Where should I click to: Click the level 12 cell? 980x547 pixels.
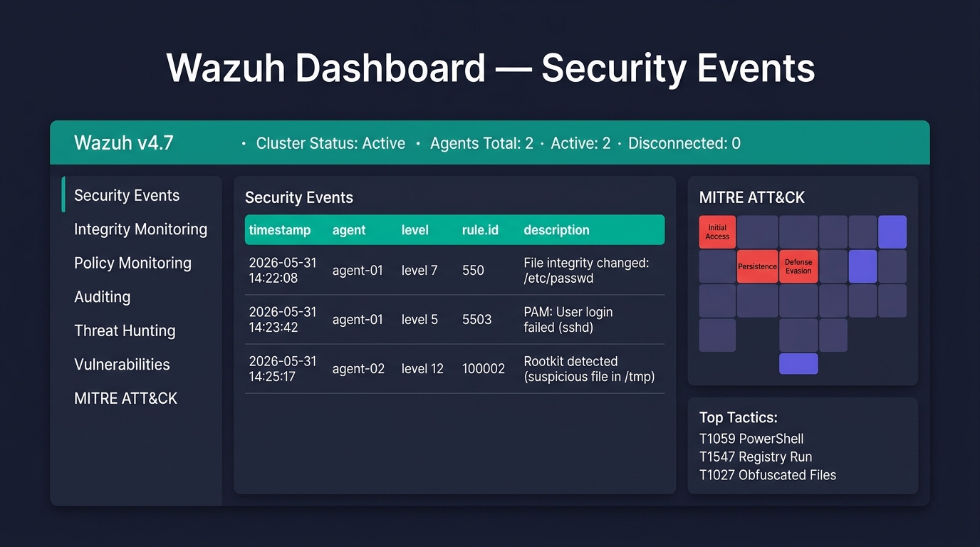(422, 369)
